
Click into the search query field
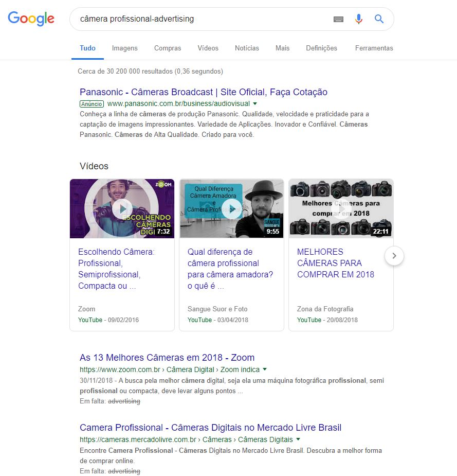coord(200,19)
